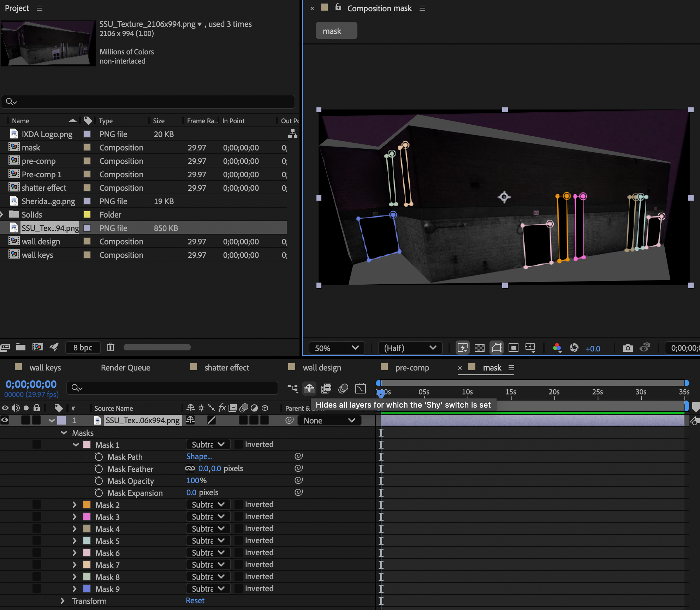Click the new folder icon in Project panel
This screenshot has height=610, width=700.
pos(21,347)
